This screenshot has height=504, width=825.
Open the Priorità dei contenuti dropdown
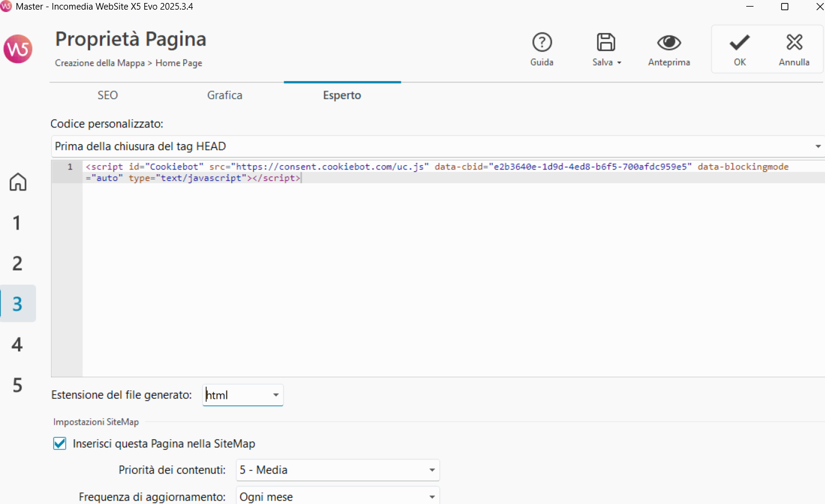coord(431,470)
